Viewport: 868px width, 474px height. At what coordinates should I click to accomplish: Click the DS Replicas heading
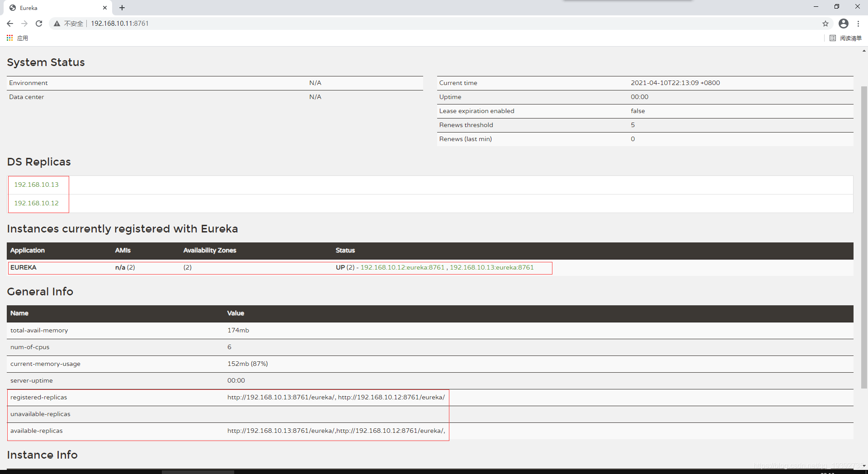39,162
